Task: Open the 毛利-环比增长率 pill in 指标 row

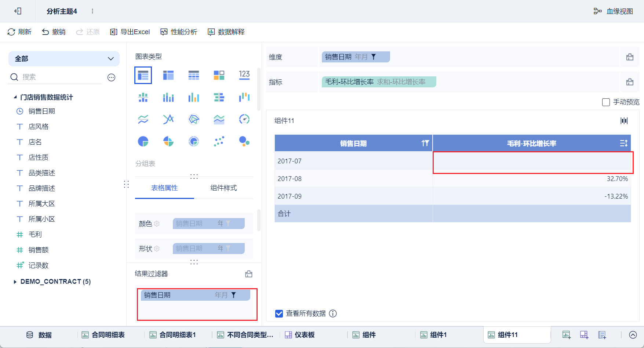Action: pos(379,82)
